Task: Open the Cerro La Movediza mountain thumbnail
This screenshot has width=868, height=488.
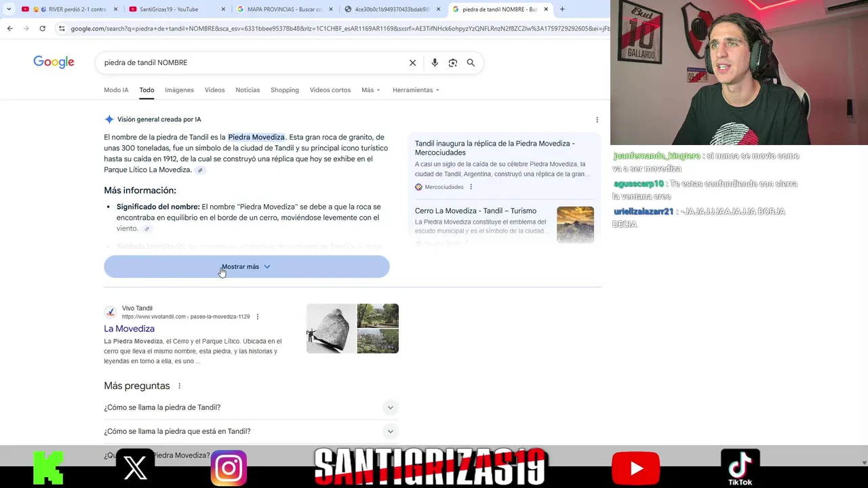Action: coord(575,224)
